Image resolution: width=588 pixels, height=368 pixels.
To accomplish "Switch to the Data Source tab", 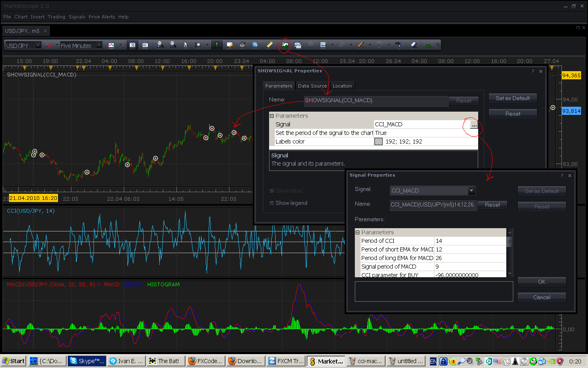I will tap(312, 86).
